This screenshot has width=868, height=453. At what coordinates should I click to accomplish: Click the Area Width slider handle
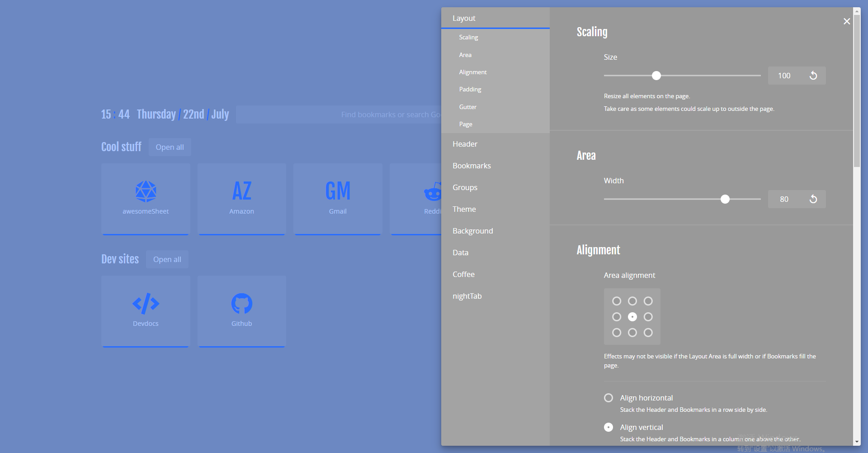click(x=725, y=199)
